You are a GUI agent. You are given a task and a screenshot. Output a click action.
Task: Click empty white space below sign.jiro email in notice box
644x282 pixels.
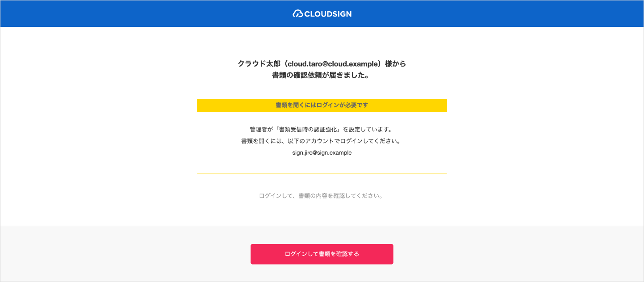[x=322, y=165]
